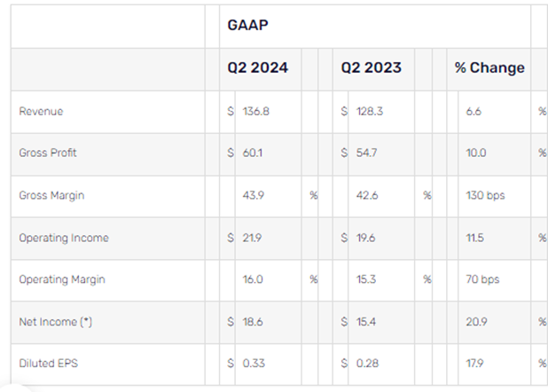Viewport: 548px width, 392px height.
Task: Select the 60.1 gross profit value
Action: point(253,153)
